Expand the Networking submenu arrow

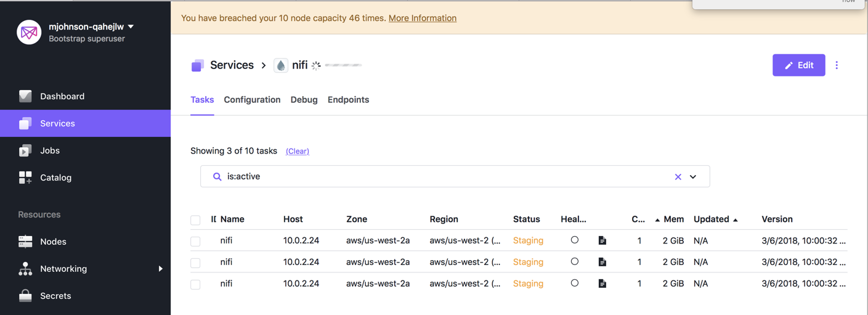coord(160,269)
